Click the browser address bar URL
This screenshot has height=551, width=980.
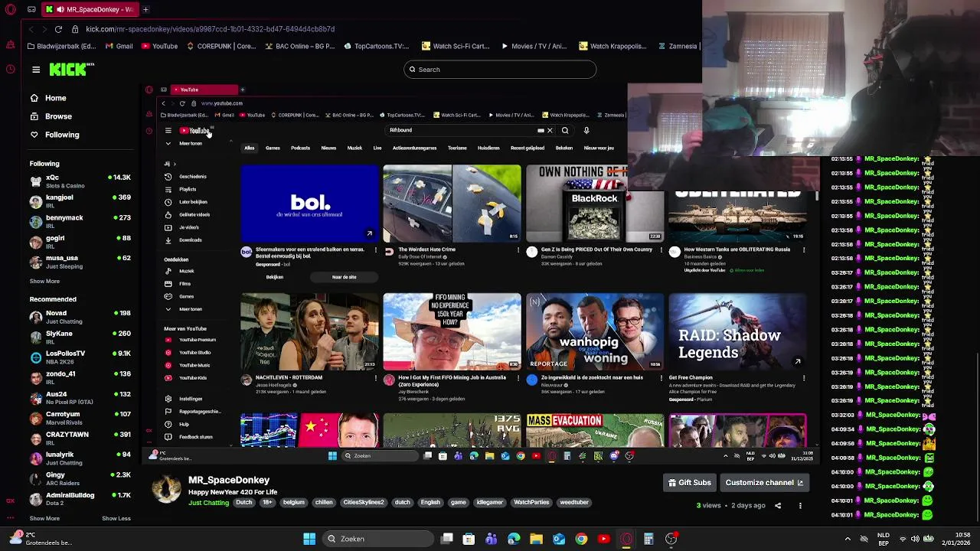click(x=210, y=29)
